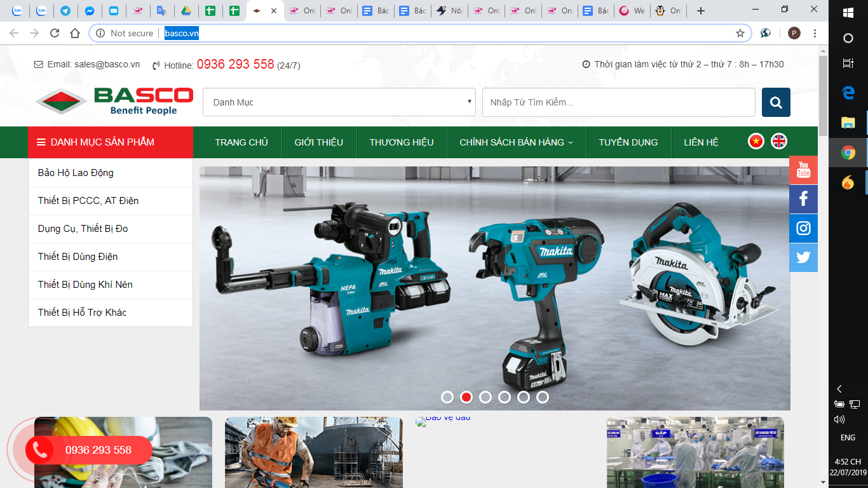
Task: View site information Not secure icon
Action: 100,33
